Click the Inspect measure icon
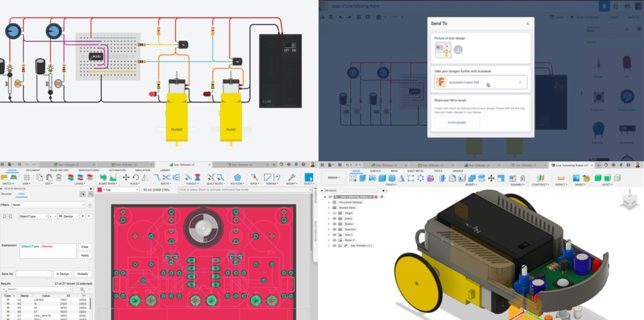 (x=560, y=178)
